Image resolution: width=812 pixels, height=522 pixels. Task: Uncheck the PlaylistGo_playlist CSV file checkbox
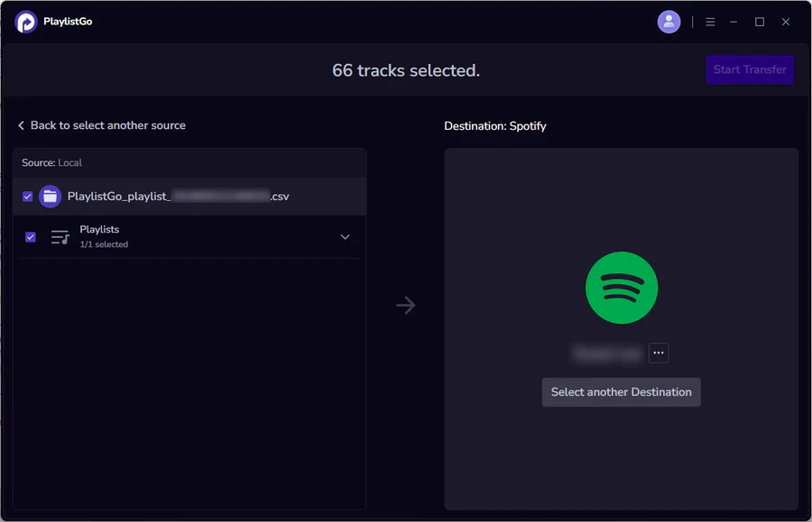click(27, 197)
